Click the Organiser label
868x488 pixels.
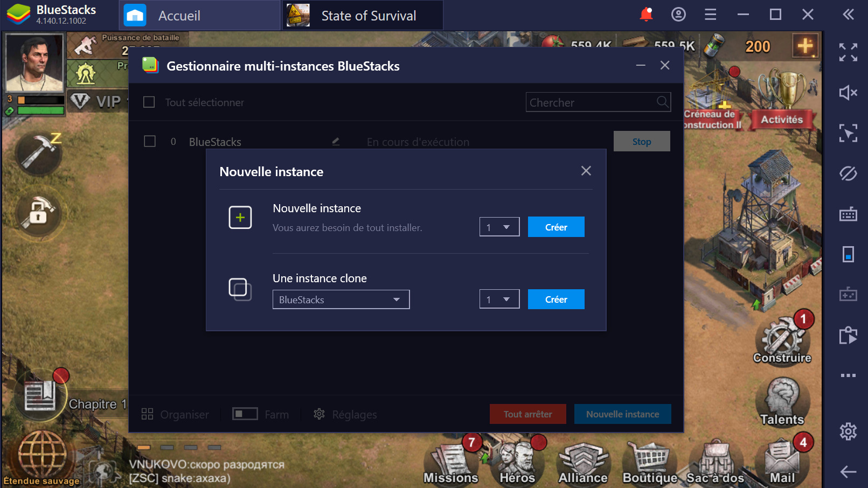pyautogui.click(x=184, y=414)
